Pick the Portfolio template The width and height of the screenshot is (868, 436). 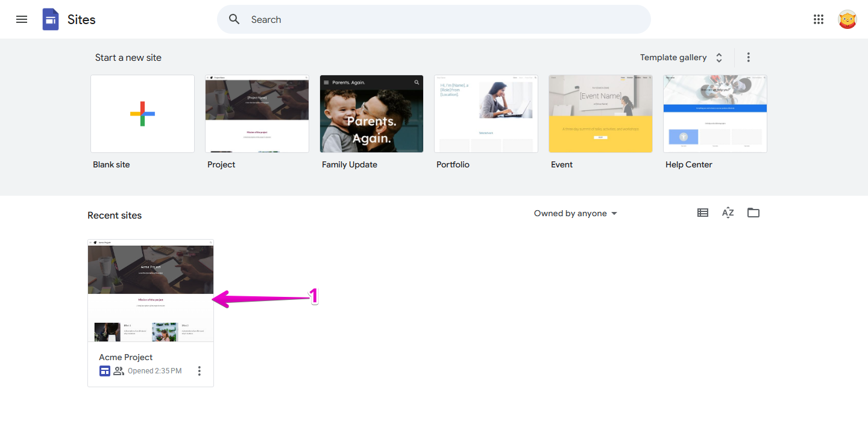tap(486, 114)
